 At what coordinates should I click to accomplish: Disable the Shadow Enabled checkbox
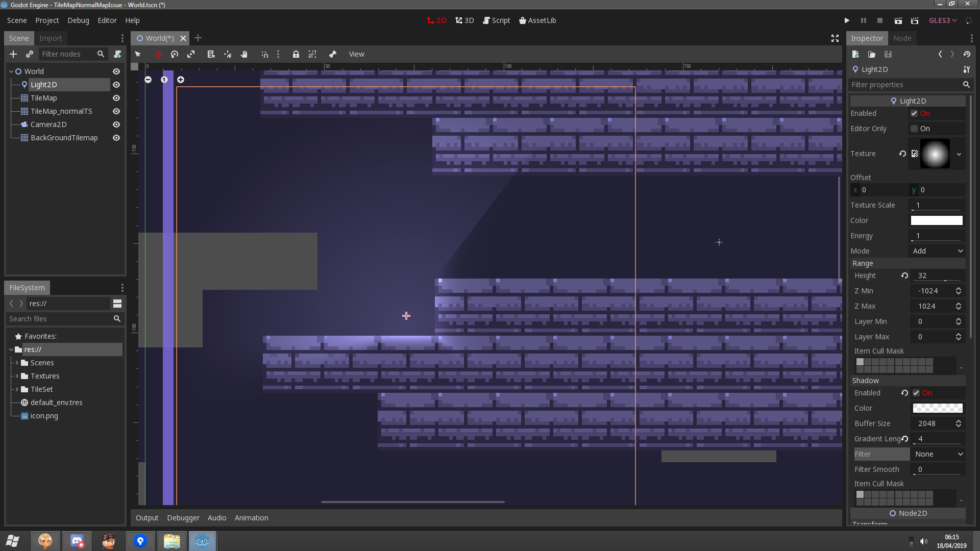(x=916, y=393)
